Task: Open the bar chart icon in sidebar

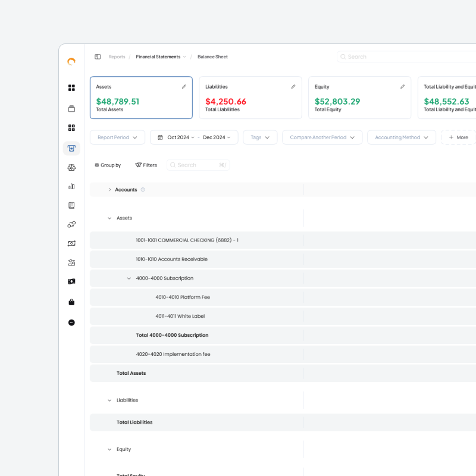Action: click(x=71, y=186)
